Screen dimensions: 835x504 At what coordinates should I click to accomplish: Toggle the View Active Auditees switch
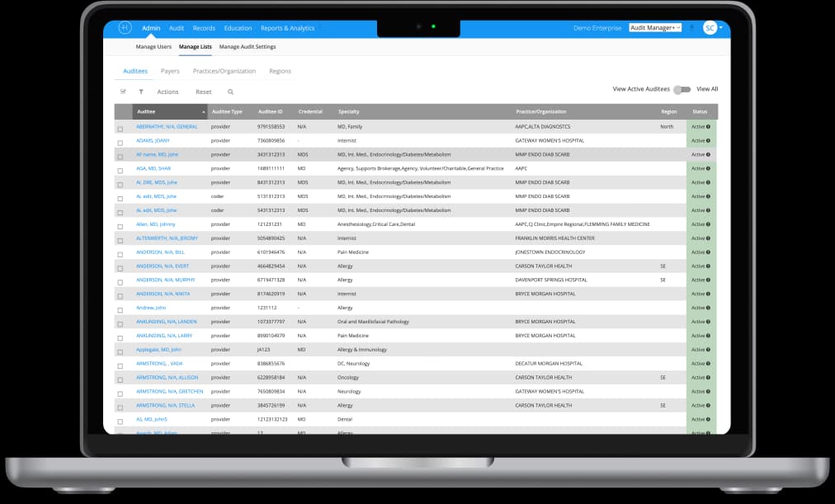coord(681,89)
